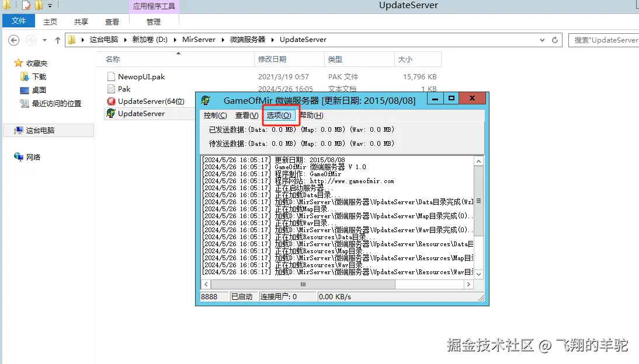Image resolution: width=639 pixels, height=364 pixels.
Task: Click the NewopUI.pak file icon
Action: [111, 76]
